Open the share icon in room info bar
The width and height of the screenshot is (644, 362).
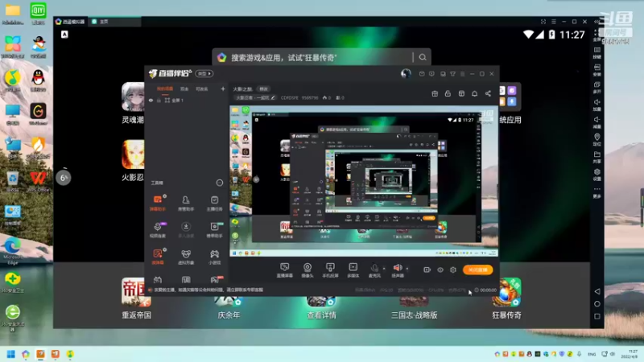point(488,93)
